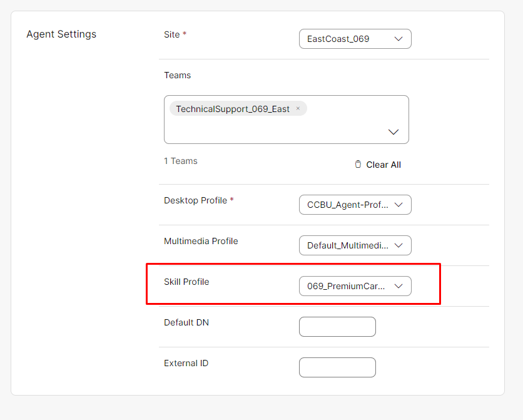Remove TechnicalSupport_069_East team chip
Viewport: 523px width, 420px height.
pos(298,108)
